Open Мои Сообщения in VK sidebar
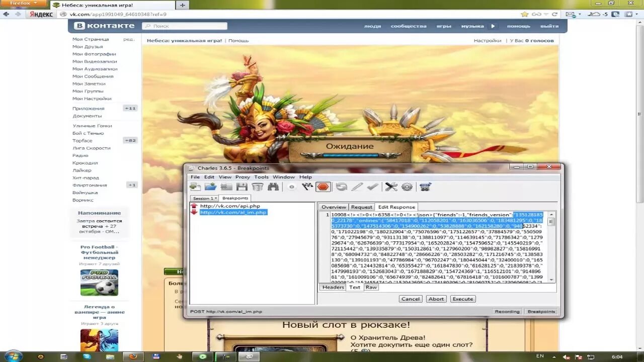Image resolution: width=644 pixels, height=362 pixels. pyautogui.click(x=93, y=76)
